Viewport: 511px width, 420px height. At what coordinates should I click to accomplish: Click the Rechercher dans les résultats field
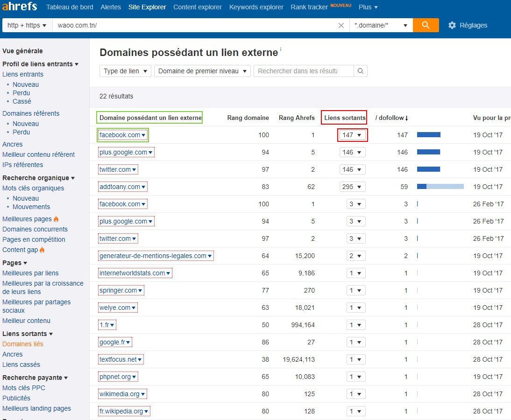tap(304, 71)
